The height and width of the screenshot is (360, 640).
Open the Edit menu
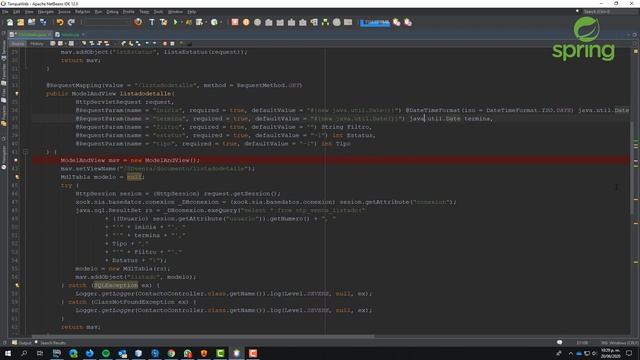pos(16,12)
